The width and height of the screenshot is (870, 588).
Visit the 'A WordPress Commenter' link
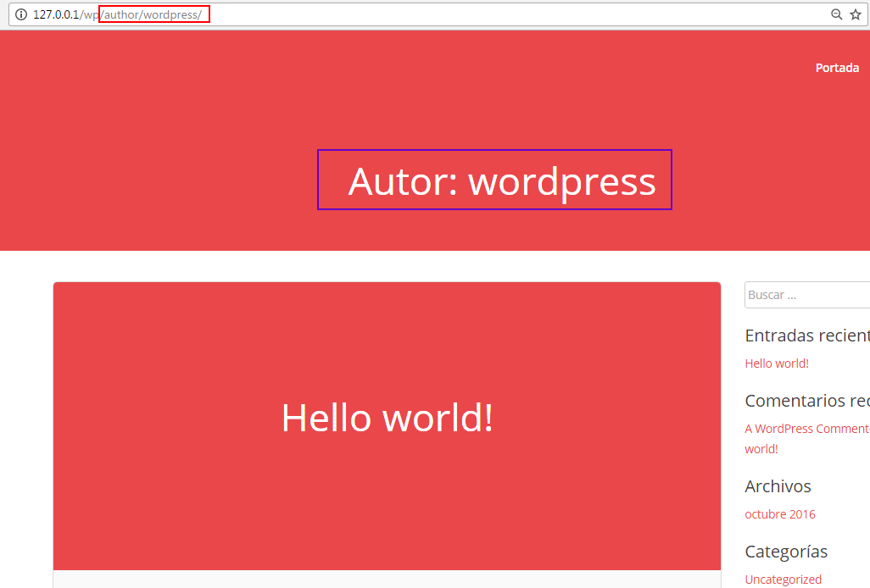coord(806,429)
